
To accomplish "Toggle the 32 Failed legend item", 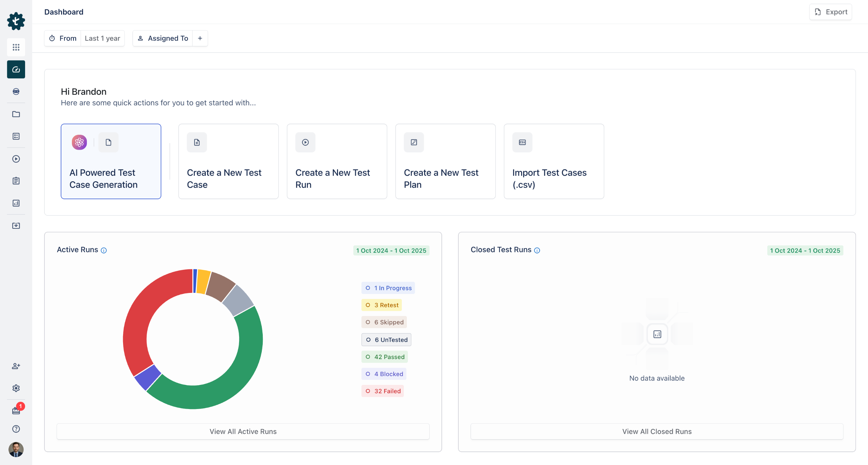I will [383, 391].
